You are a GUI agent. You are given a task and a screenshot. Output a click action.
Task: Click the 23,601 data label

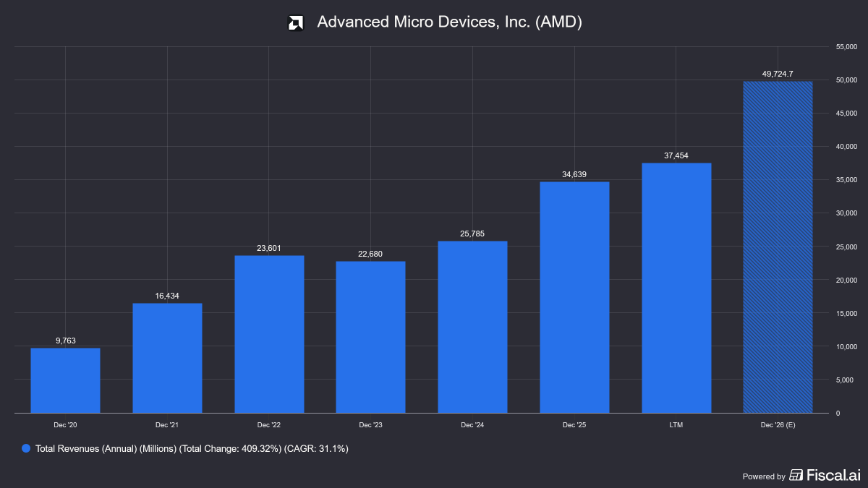tap(269, 248)
